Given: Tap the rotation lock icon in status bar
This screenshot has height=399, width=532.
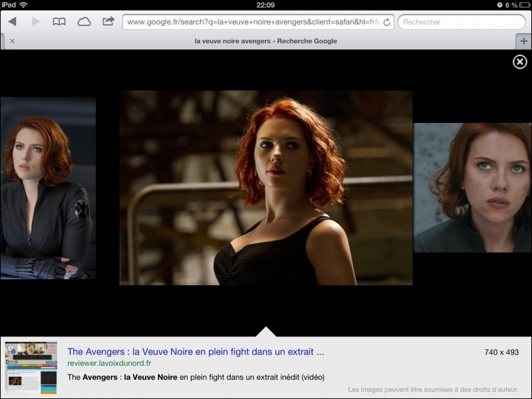Looking at the screenshot, I should [x=499, y=5].
